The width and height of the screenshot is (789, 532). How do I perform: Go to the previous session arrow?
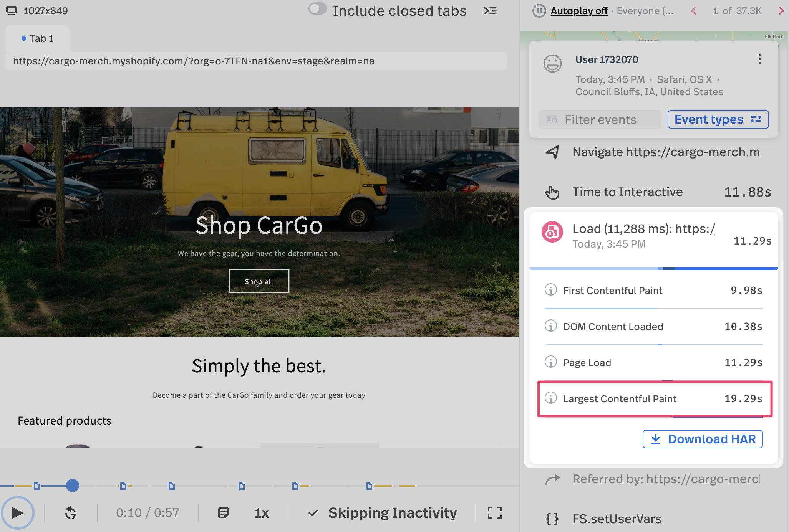pos(694,11)
